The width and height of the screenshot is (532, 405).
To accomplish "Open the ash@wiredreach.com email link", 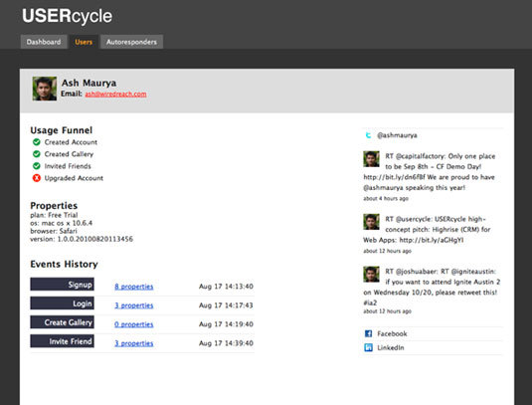I will tap(115, 95).
